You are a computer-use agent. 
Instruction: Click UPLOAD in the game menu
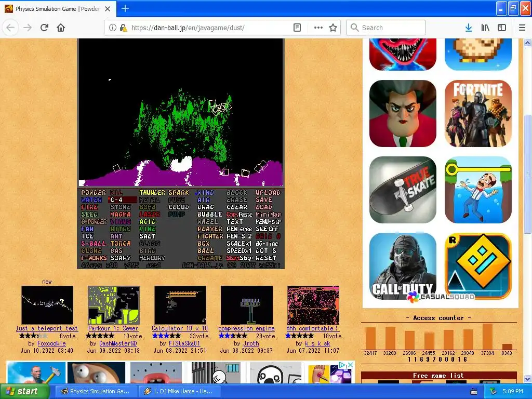click(268, 192)
